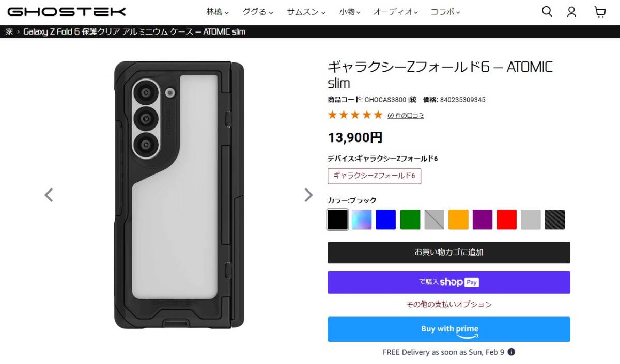The height and width of the screenshot is (364, 620).
Task: Select the ギャラクシーZフォールド6 device option
Action: (x=374, y=176)
